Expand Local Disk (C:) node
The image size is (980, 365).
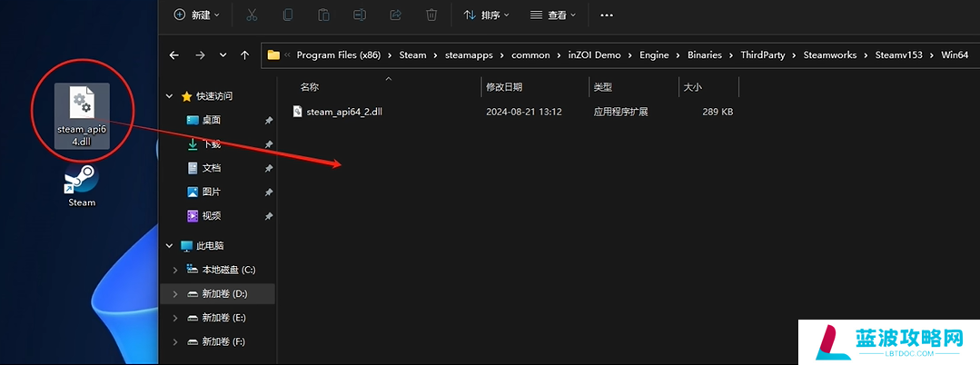click(x=175, y=270)
